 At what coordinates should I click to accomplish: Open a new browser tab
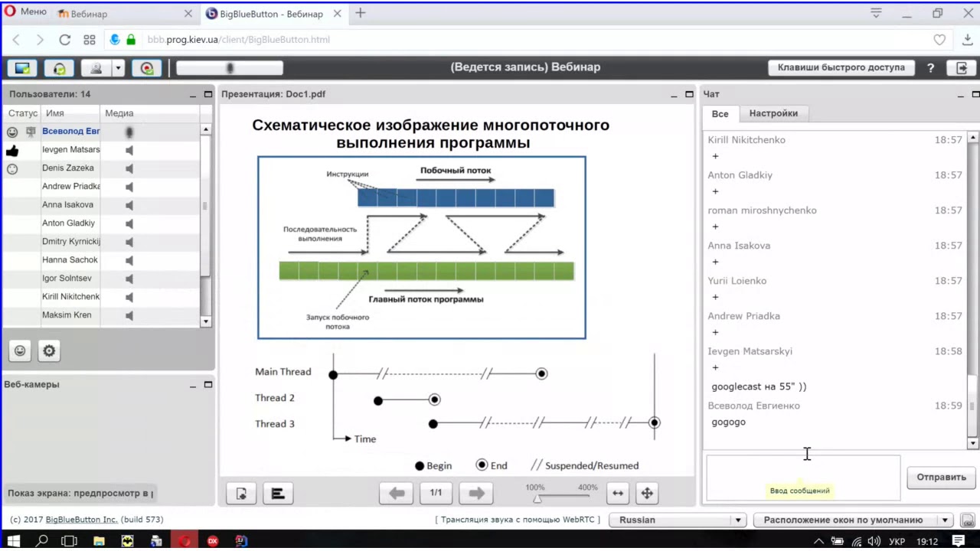(x=360, y=13)
